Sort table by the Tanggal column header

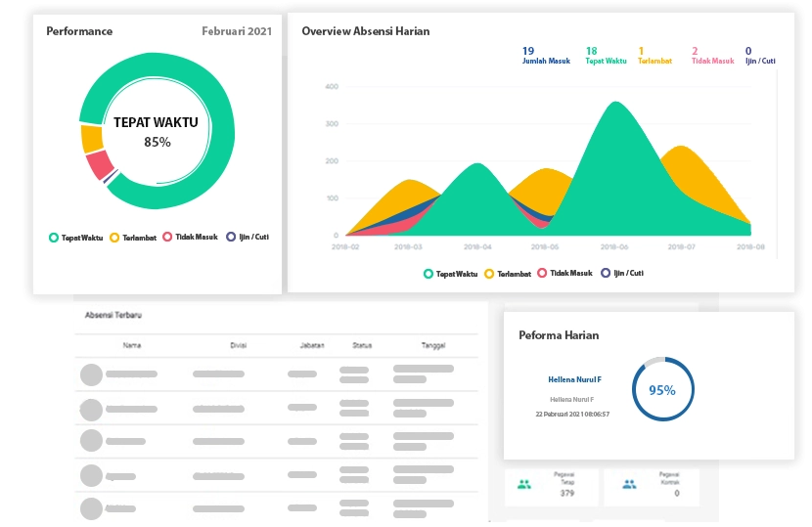coord(433,345)
